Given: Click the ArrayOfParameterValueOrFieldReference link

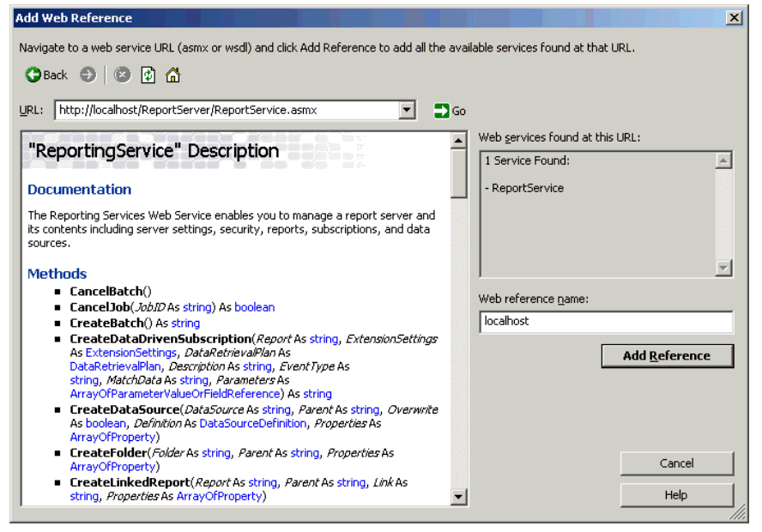Looking at the screenshot, I should click(x=174, y=394).
